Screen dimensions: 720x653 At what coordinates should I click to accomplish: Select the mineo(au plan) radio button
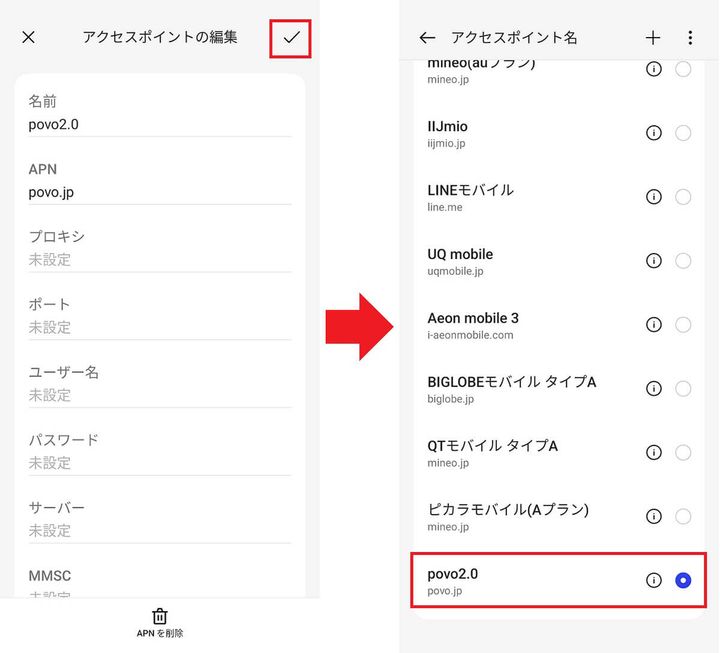(x=683, y=69)
